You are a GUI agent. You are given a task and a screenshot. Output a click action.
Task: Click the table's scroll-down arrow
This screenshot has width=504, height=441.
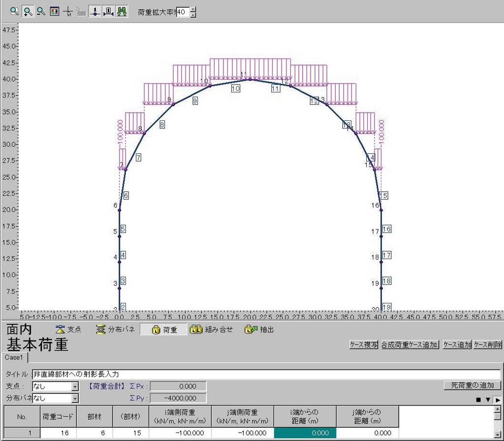click(x=498, y=434)
